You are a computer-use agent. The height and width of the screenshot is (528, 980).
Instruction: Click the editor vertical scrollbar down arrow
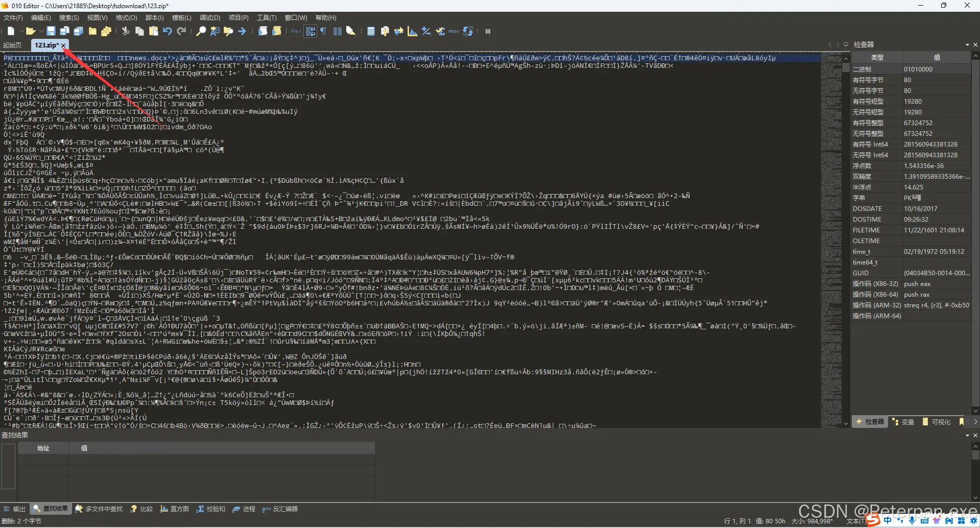[846, 423]
